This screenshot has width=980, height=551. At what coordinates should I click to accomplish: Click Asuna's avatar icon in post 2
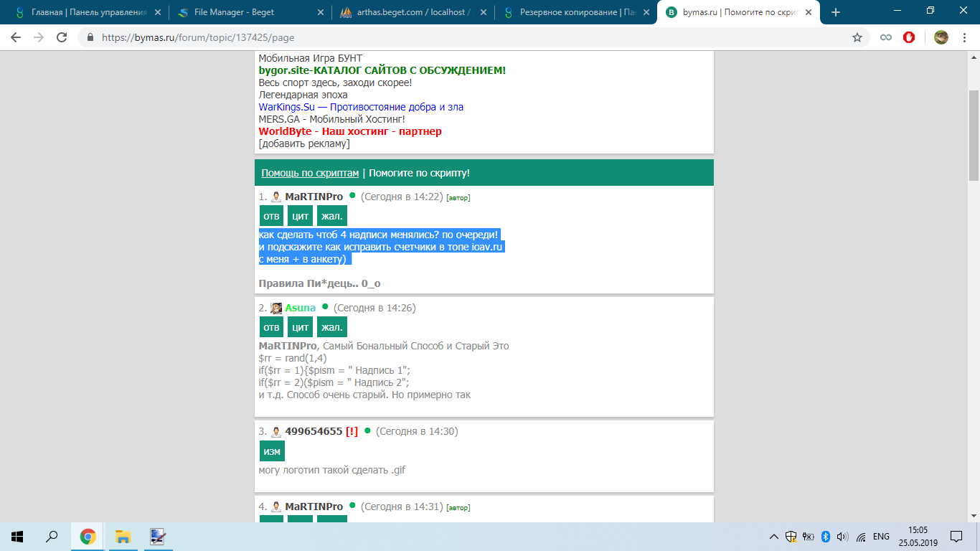[276, 308]
